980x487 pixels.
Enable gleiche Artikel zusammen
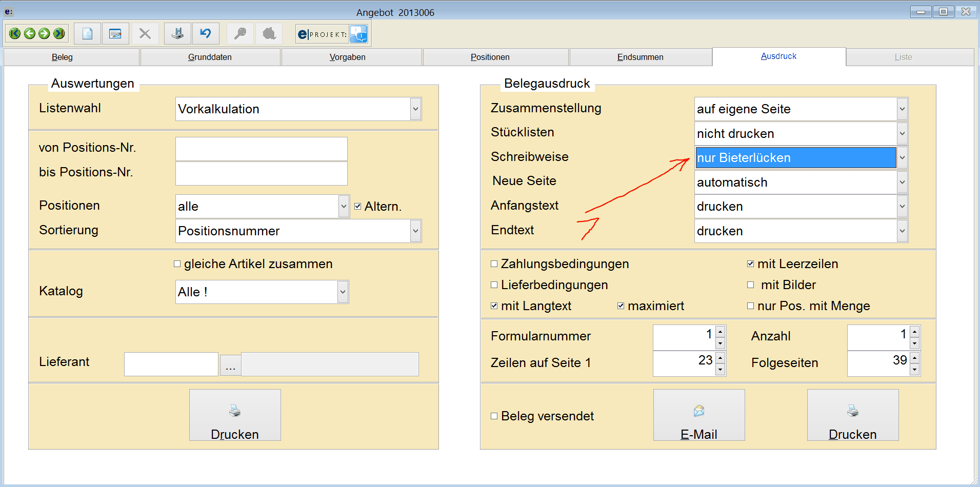point(177,264)
